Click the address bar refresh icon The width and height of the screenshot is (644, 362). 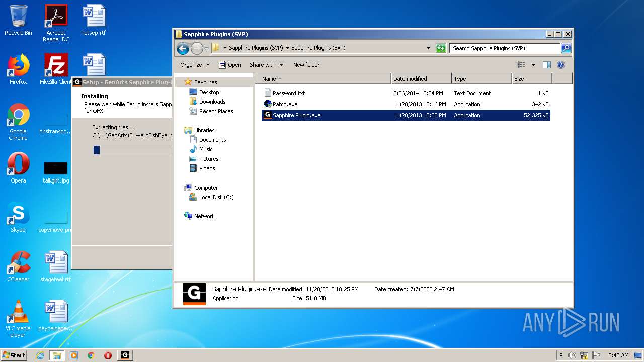coord(441,48)
